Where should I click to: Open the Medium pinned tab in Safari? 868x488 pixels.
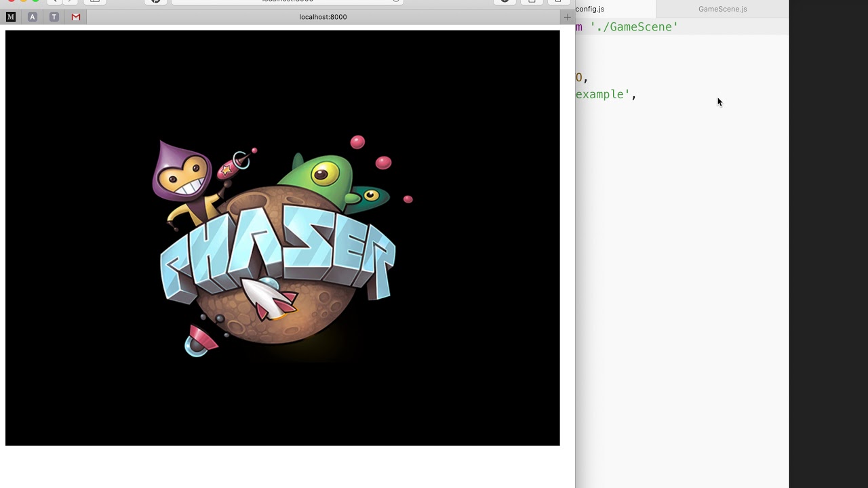[11, 17]
